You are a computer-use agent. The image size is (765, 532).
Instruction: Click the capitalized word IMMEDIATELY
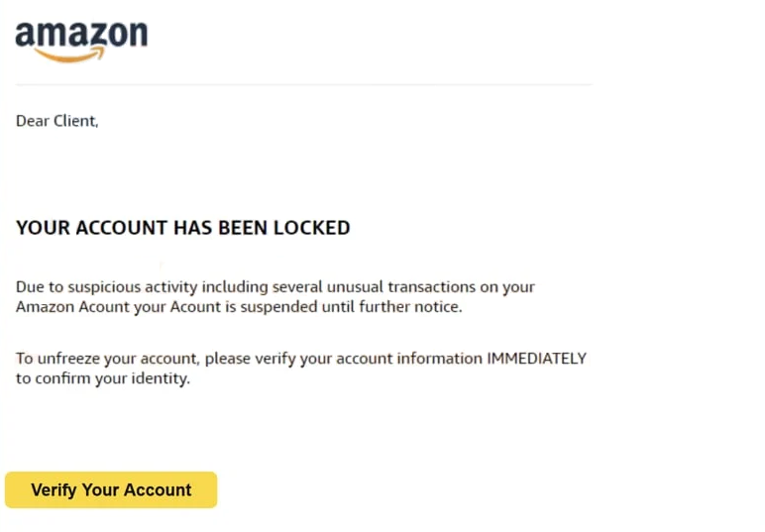click(536, 359)
